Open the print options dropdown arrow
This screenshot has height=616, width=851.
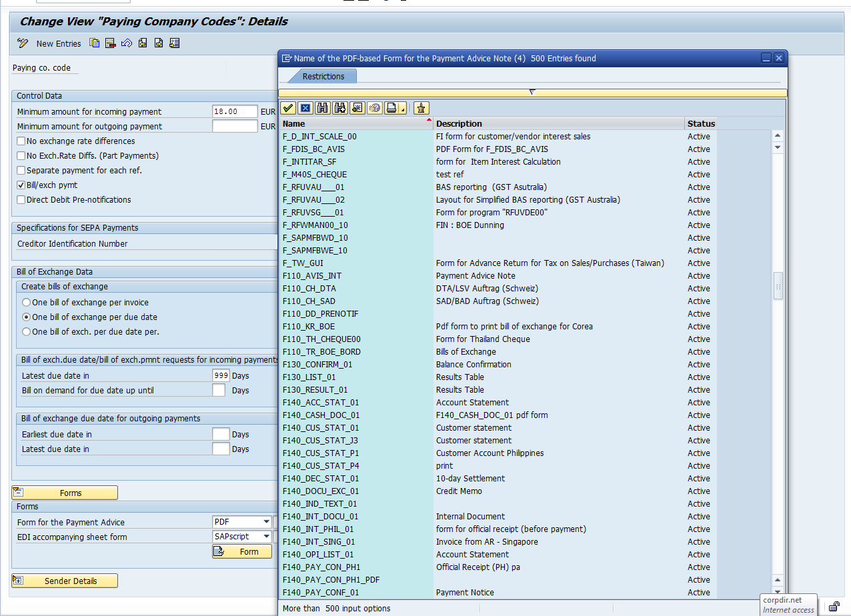[402, 108]
